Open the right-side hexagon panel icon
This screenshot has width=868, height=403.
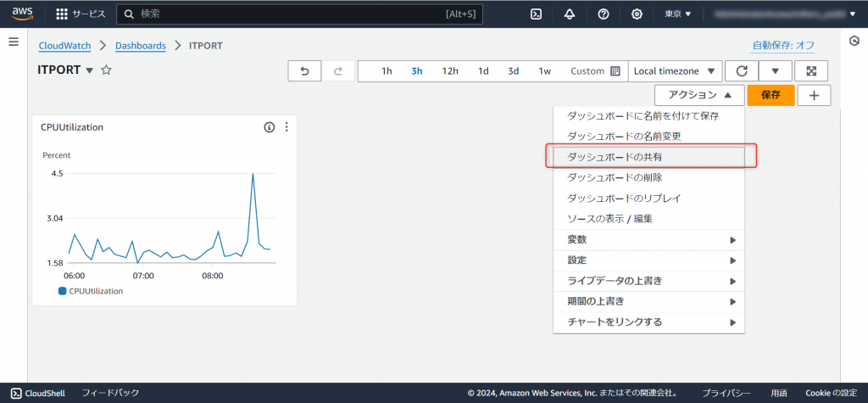tap(854, 41)
